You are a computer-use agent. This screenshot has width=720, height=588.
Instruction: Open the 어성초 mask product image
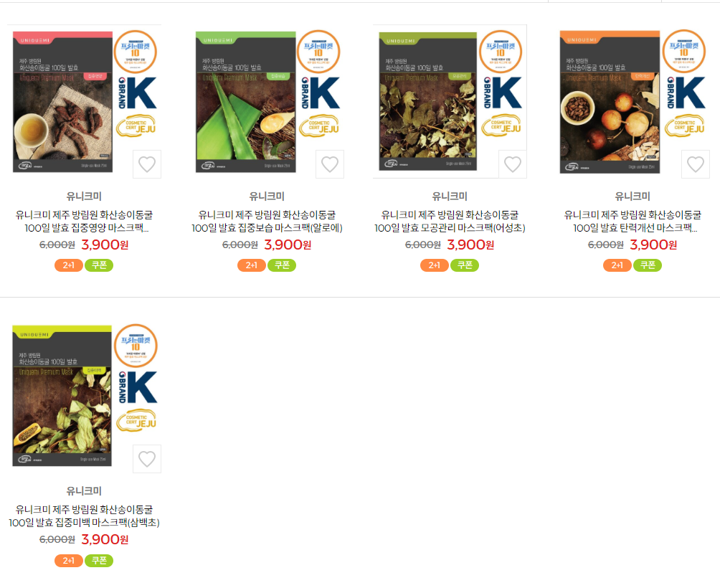click(450, 101)
